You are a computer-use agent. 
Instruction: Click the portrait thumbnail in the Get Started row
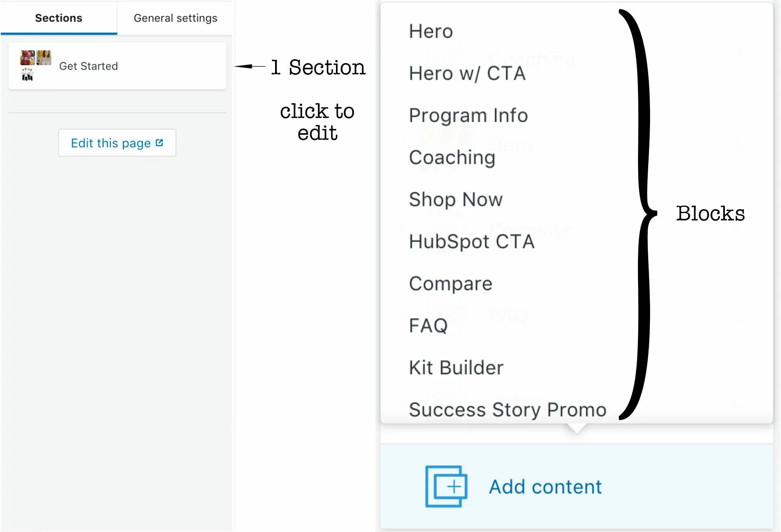pos(44,58)
